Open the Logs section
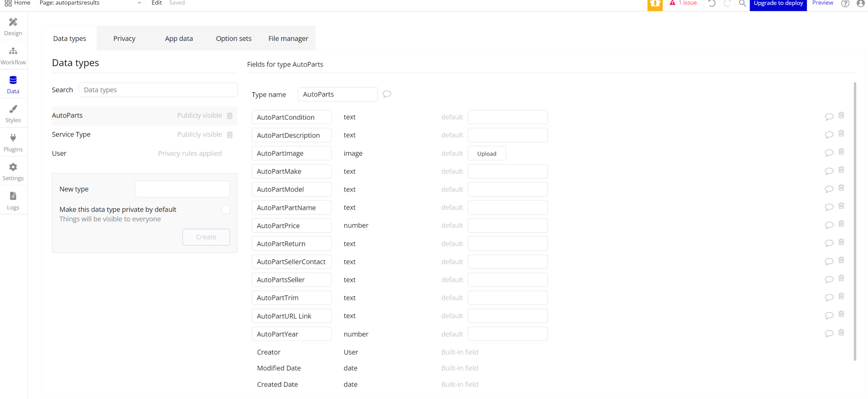868x399 pixels. pyautogui.click(x=13, y=201)
